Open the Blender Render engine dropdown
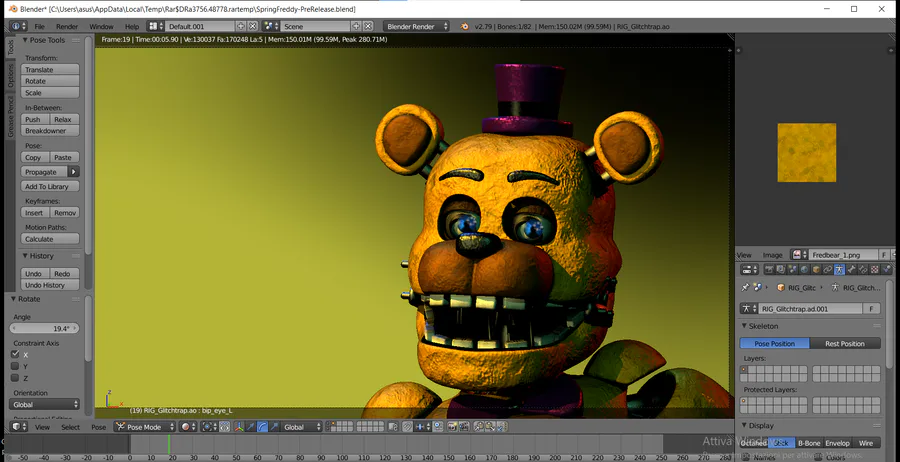900x462 pixels. (417, 26)
